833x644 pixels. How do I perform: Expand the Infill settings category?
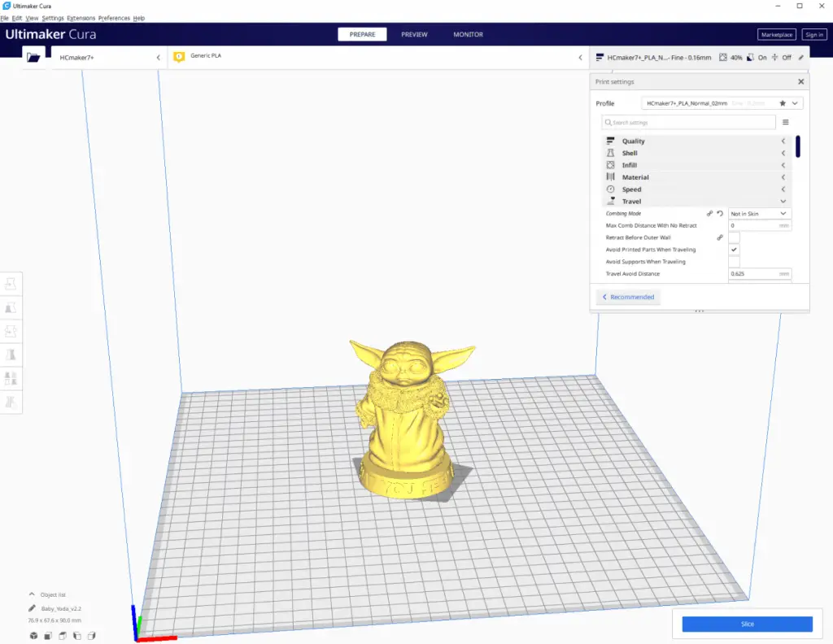pyautogui.click(x=696, y=165)
